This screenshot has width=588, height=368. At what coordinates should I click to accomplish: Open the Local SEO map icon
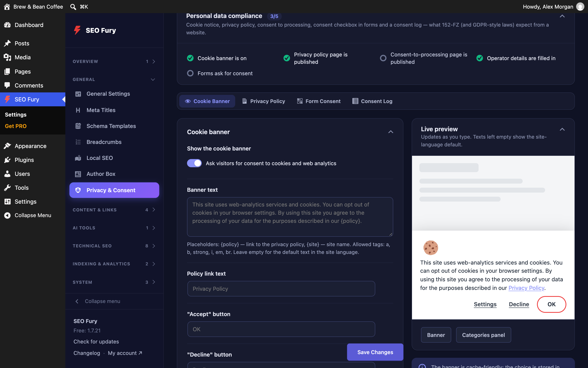[x=78, y=158]
